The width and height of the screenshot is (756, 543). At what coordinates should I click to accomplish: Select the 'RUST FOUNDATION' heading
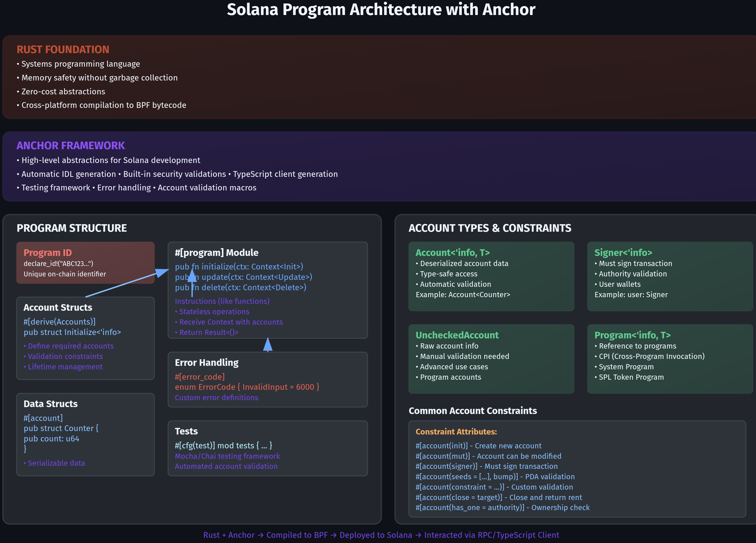[x=63, y=50]
